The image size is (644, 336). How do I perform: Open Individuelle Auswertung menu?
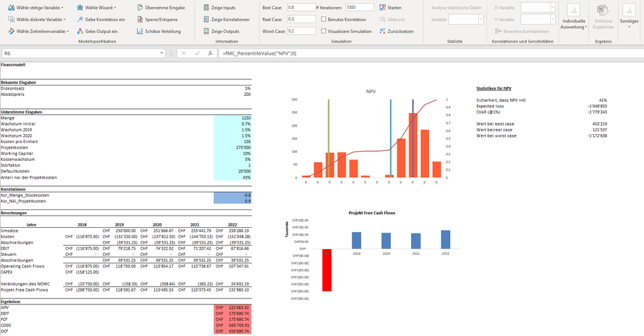[573, 17]
